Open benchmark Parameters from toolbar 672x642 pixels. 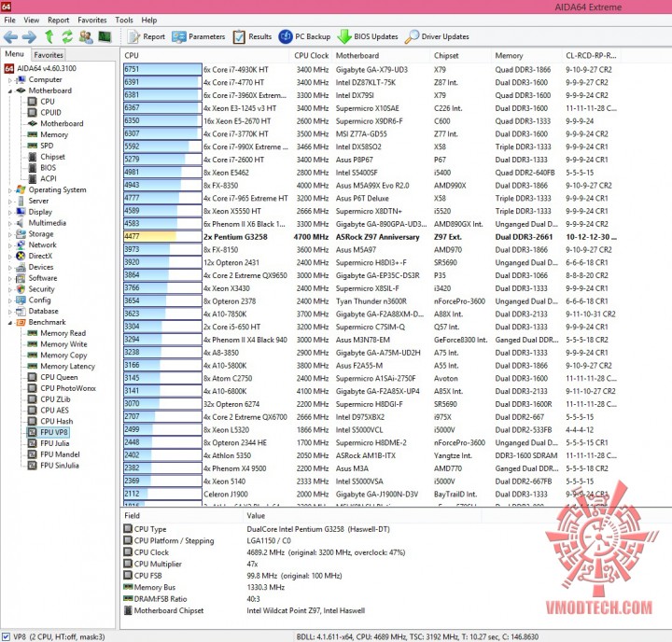click(x=199, y=36)
